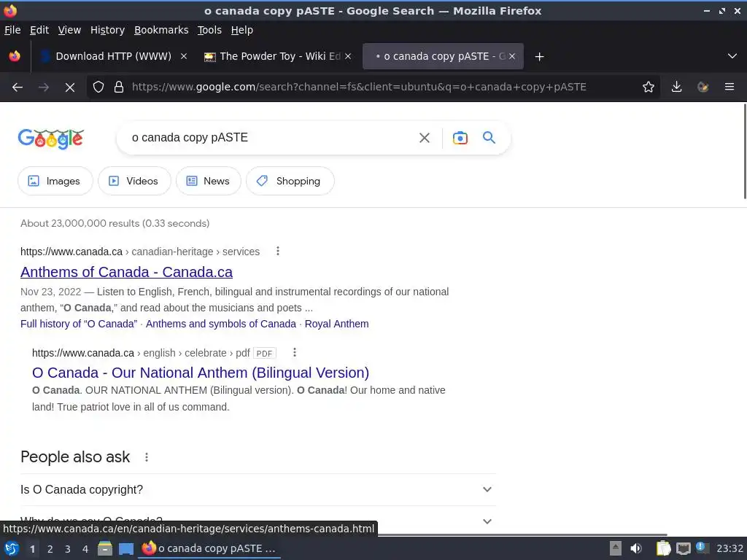The image size is (747, 560).
Task: Open the People also ask options dots
Action: point(147,457)
